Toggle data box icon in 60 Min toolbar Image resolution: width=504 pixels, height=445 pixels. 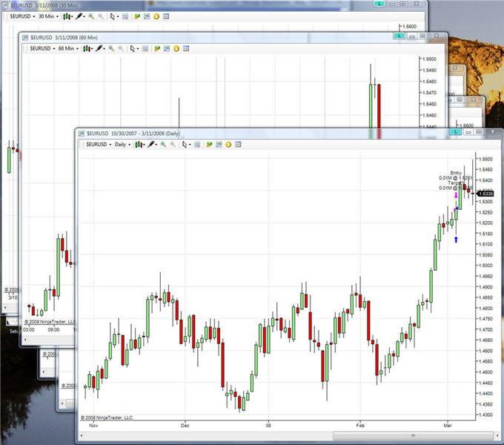[x=145, y=48]
